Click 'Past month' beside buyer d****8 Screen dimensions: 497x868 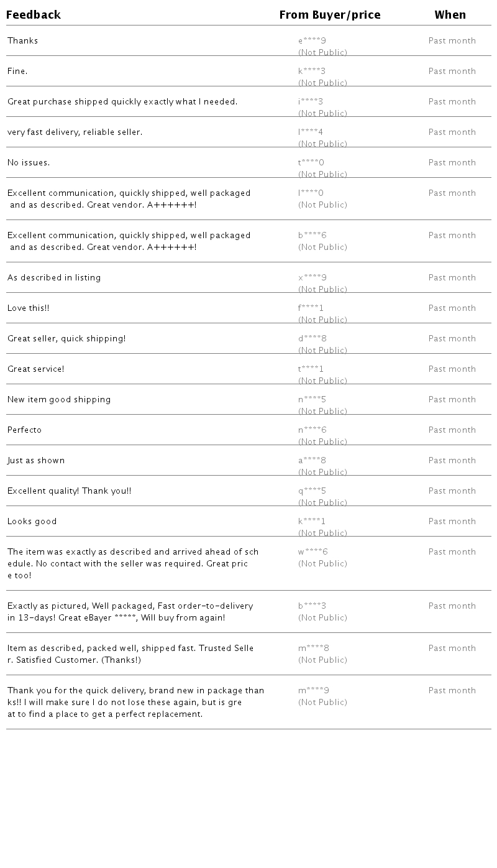pyautogui.click(x=452, y=339)
